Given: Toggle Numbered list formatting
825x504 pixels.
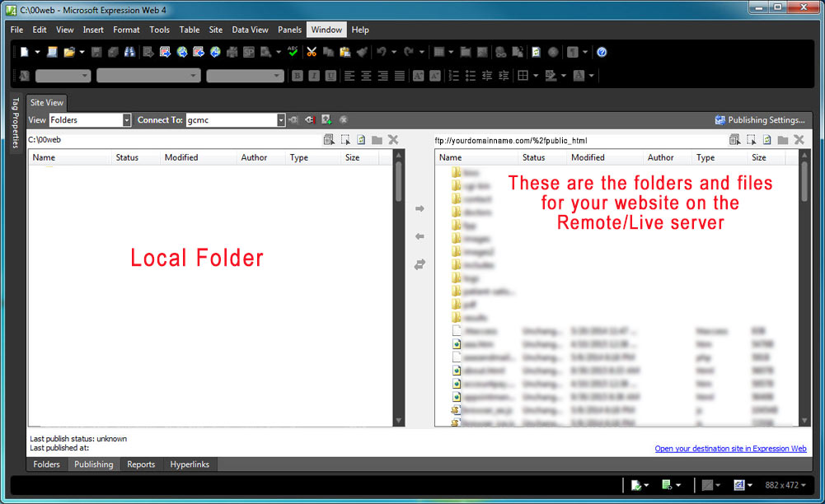Looking at the screenshot, I should click(x=453, y=76).
